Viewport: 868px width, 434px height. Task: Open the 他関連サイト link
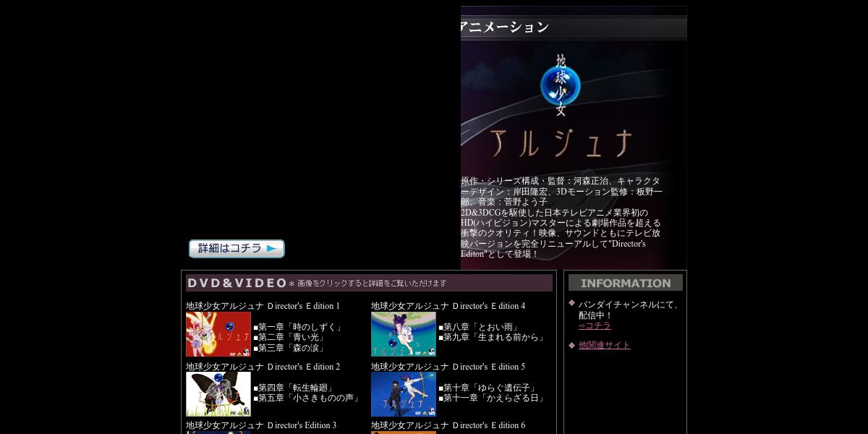coord(605,345)
